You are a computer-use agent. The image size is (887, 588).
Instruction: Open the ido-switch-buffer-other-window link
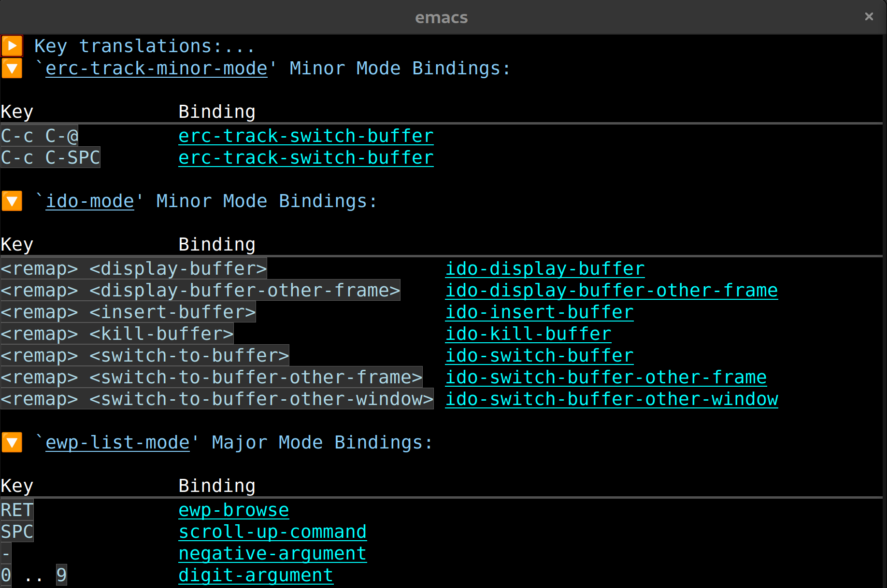[x=612, y=399]
